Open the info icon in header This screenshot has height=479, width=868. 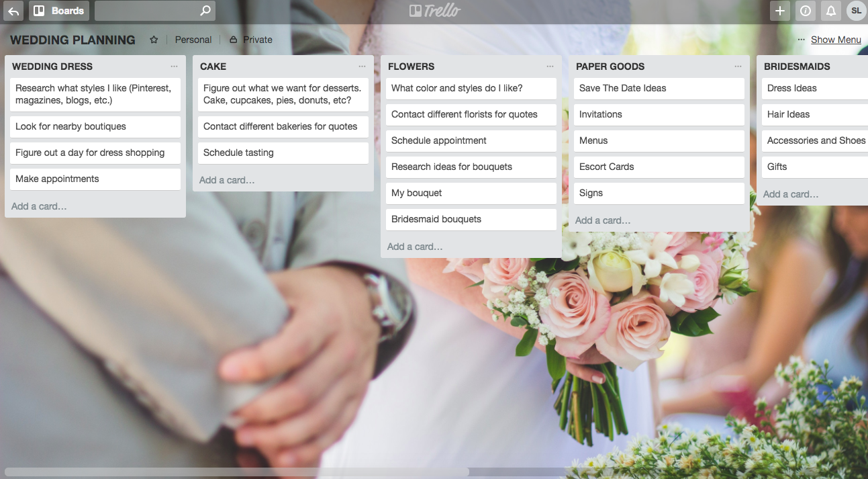(806, 11)
